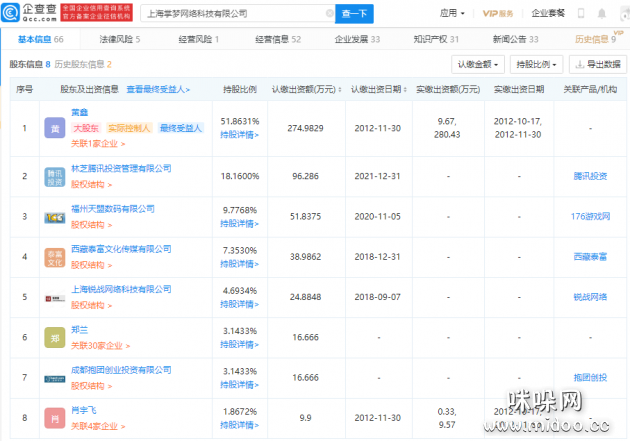Open shareholder 郑兰 name link
The width and height of the screenshot is (630, 441).
(x=80, y=330)
